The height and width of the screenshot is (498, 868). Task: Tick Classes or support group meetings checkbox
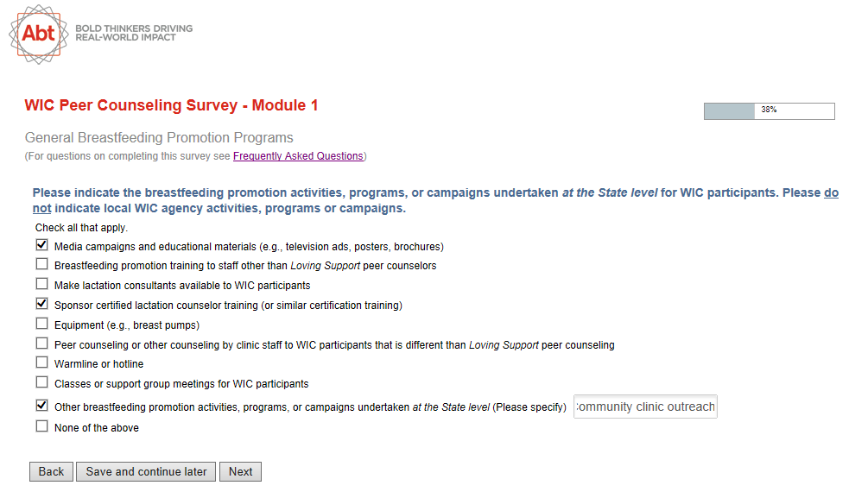41,382
